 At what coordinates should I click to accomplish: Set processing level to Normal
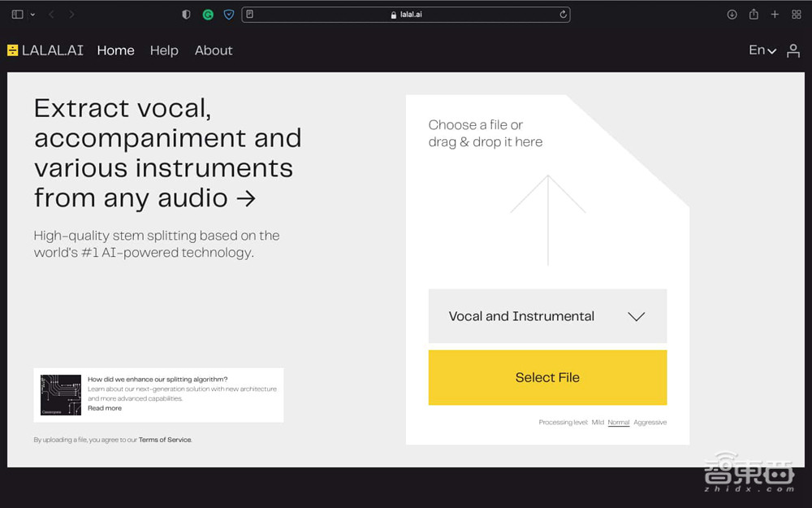point(619,423)
